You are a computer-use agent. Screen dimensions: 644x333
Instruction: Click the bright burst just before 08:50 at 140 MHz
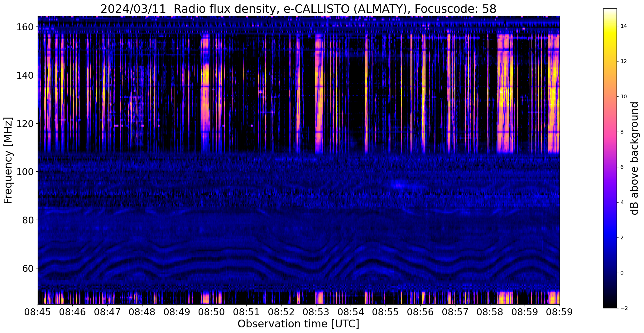point(205,75)
